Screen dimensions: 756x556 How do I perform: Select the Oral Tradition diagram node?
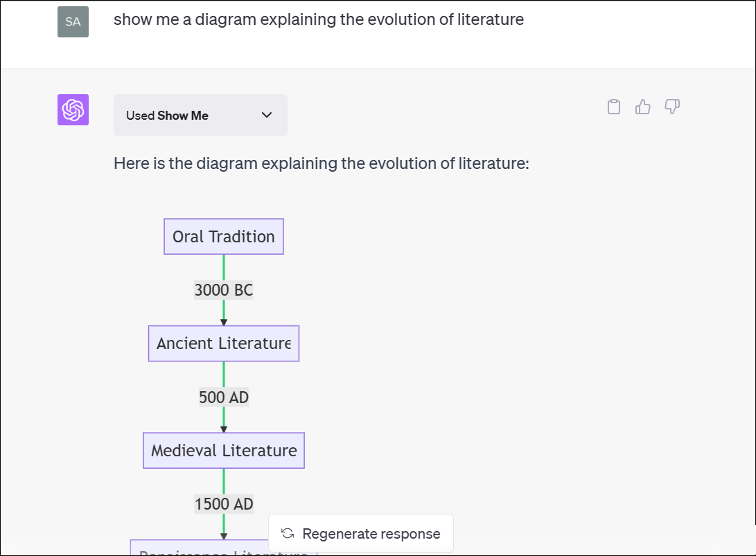click(224, 237)
